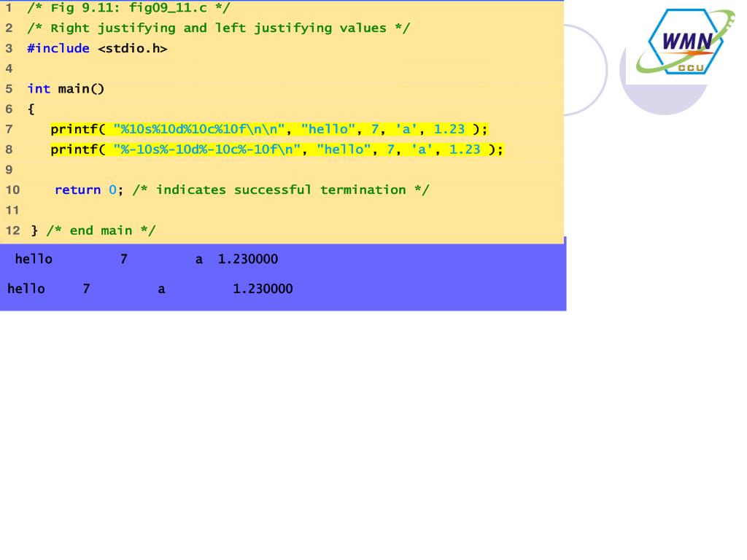Click '1.230000' in second output row
This screenshot has height=560, width=747.
click(x=263, y=289)
